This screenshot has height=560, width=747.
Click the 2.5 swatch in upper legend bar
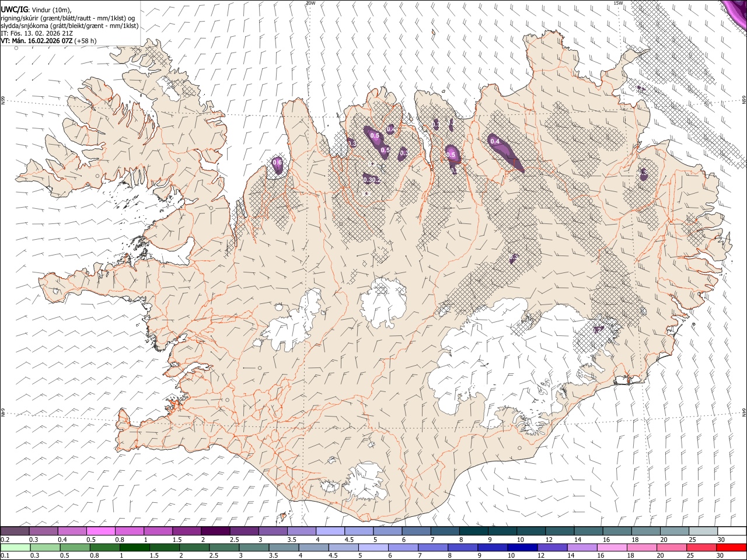pyautogui.click(x=243, y=531)
